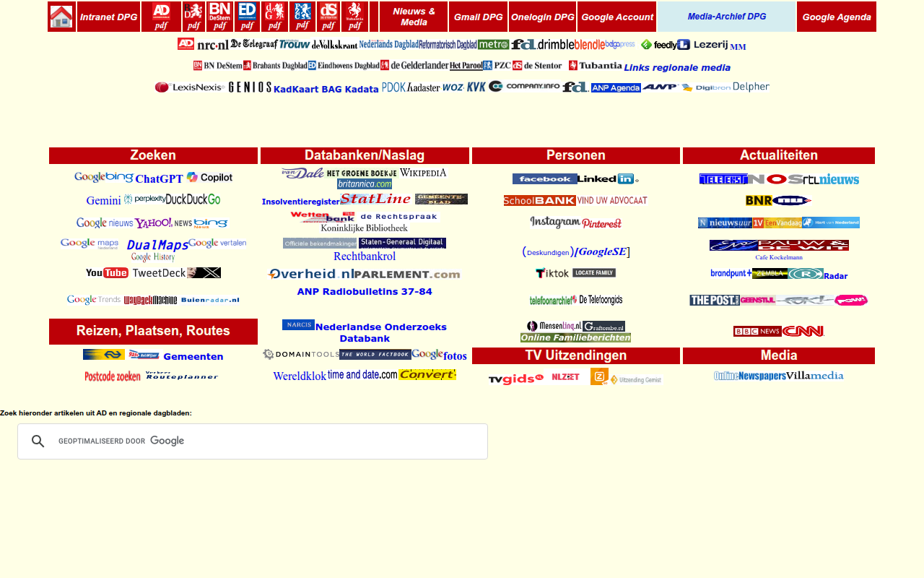Open the LexisNexis logo link

click(189, 87)
